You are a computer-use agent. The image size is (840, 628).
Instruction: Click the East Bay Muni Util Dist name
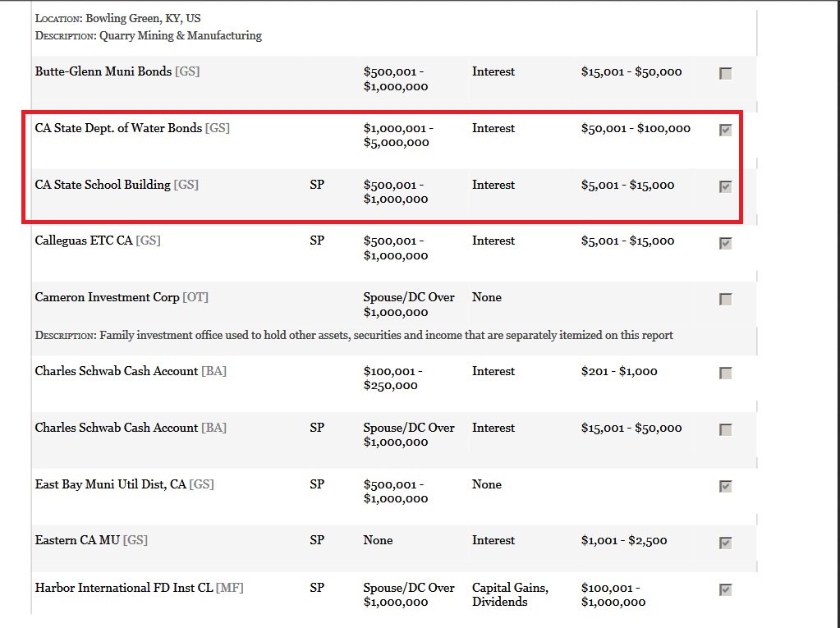pyautogui.click(x=110, y=484)
